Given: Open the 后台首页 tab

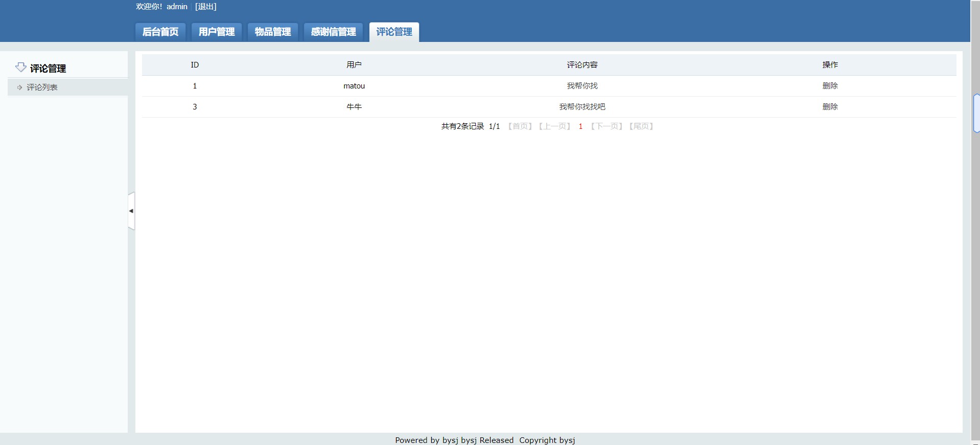Looking at the screenshot, I should pyautogui.click(x=160, y=32).
